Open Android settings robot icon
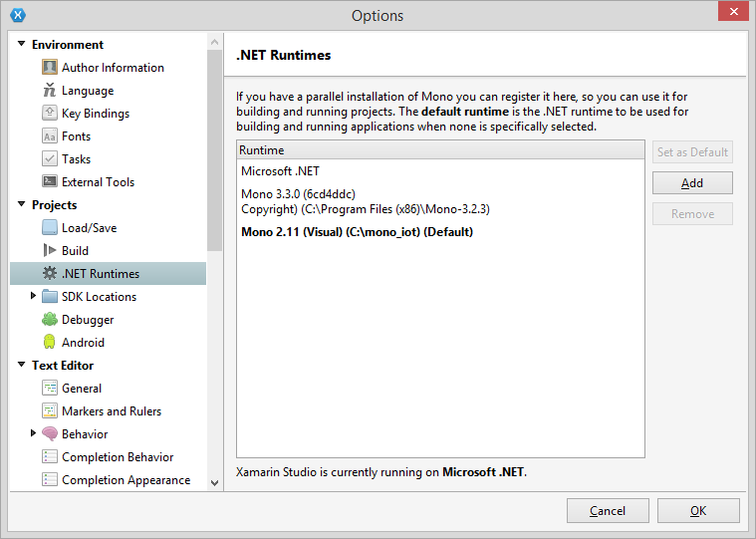This screenshot has width=756, height=539. (x=49, y=342)
